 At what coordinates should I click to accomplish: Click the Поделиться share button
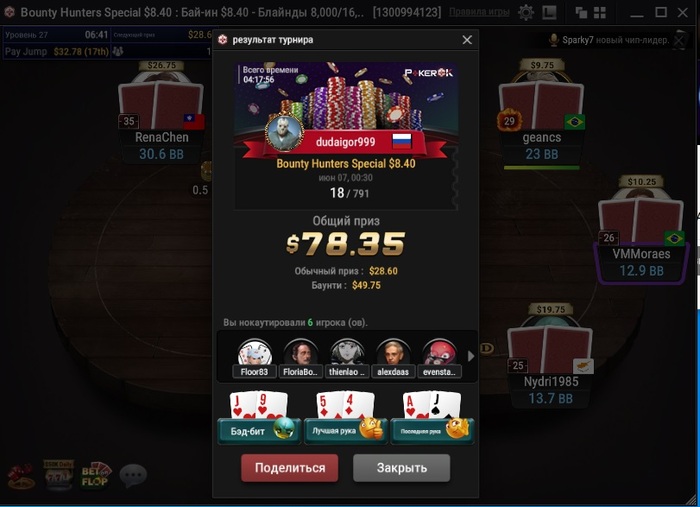289,468
